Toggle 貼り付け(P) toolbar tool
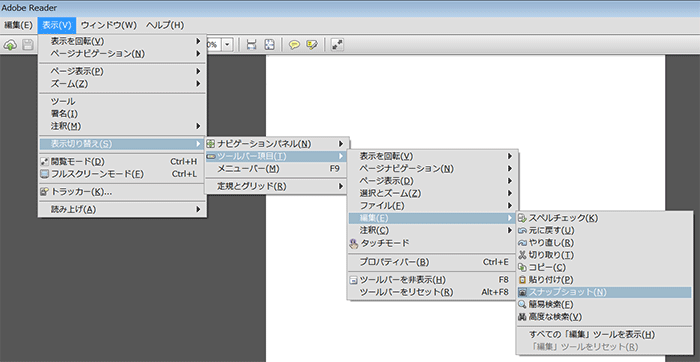 604,280
